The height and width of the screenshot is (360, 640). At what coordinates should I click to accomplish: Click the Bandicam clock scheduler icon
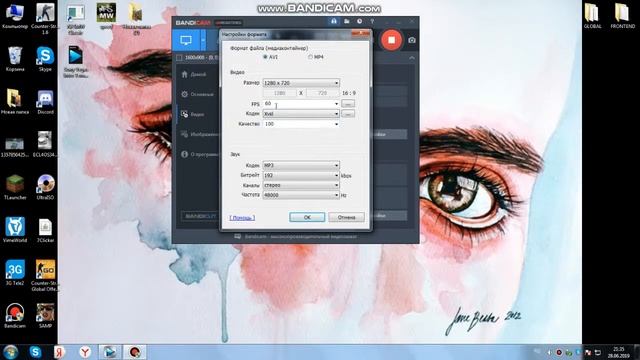[x=359, y=21]
